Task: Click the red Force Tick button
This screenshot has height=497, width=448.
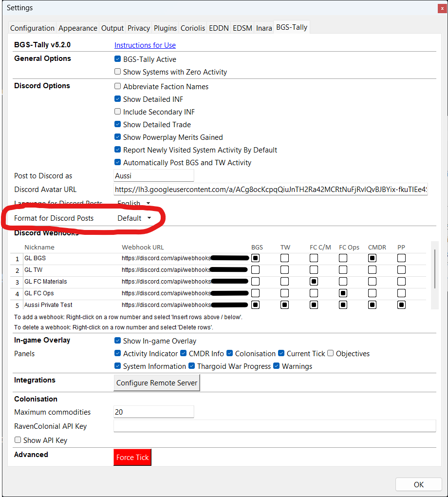Action: click(132, 458)
